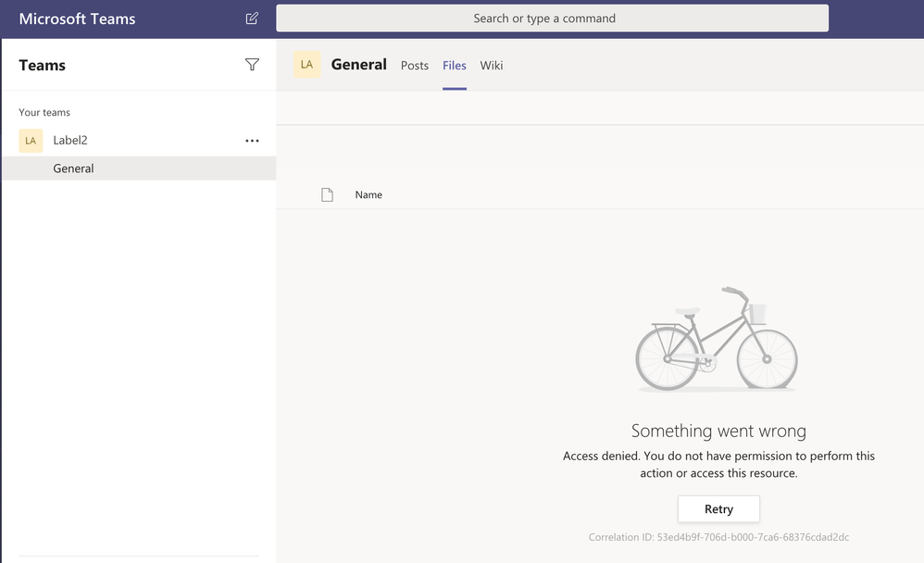924x563 pixels.
Task: Click the new chat compose icon
Action: pos(252,19)
